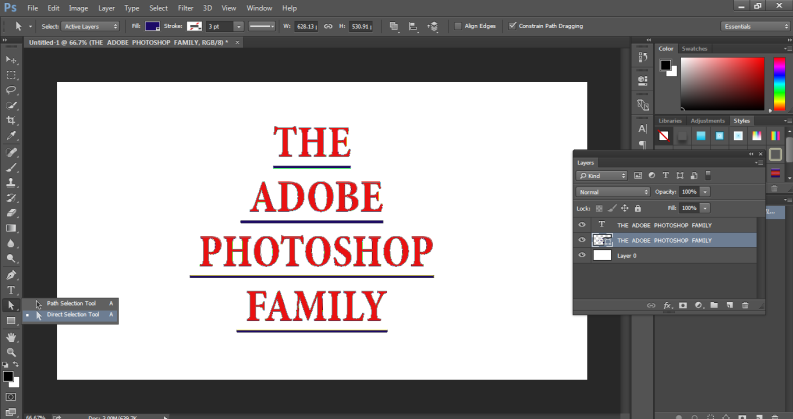This screenshot has height=419, width=793.
Task: Select the Eraser tool
Action: click(11, 213)
